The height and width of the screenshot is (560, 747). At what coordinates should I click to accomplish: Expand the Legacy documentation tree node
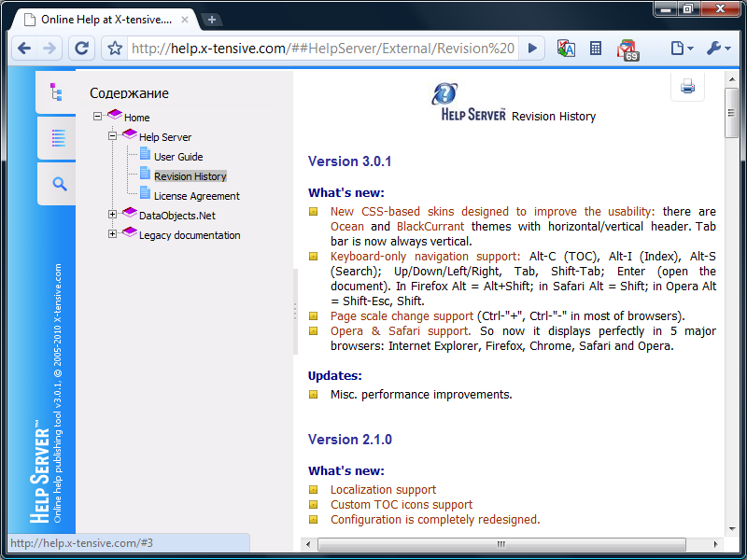click(x=112, y=234)
